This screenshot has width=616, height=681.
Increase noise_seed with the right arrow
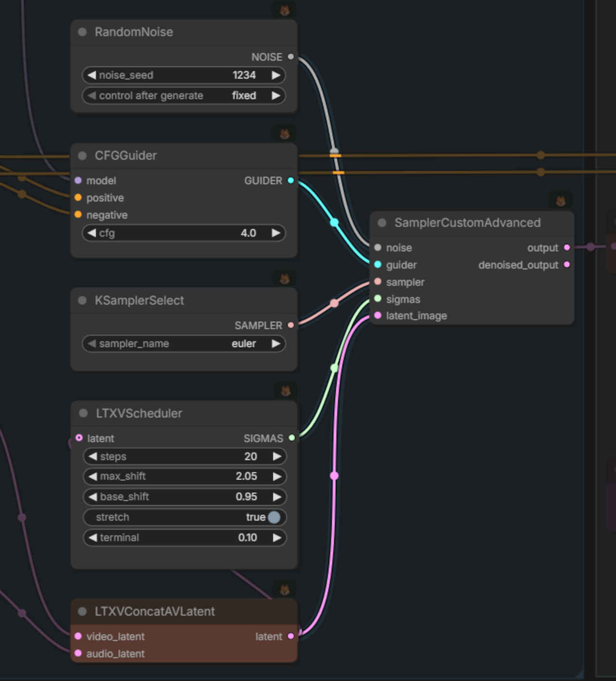pyautogui.click(x=276, y=75)
